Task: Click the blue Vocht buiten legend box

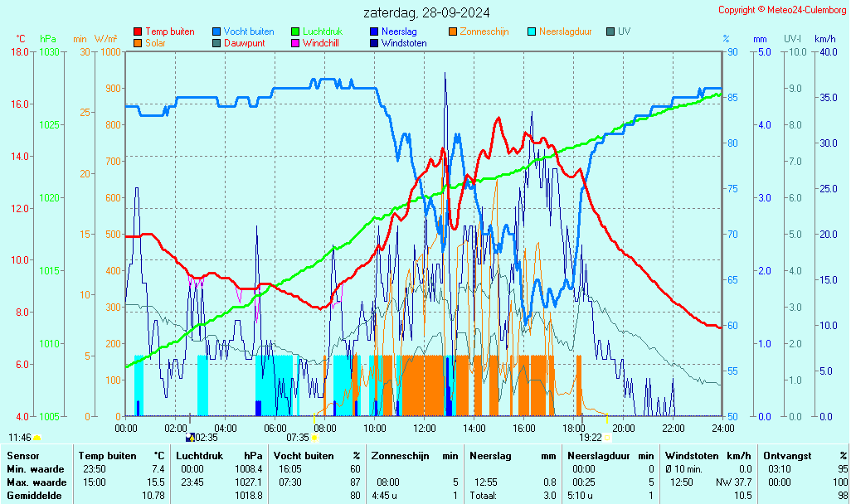Action: coord(216,31)
